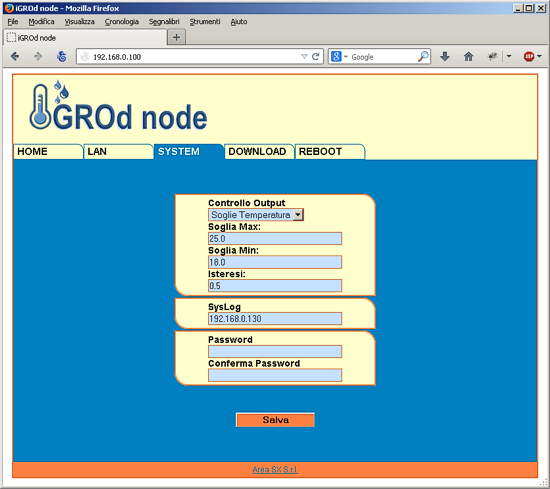
Task: Click the Adblock Plus ABP icon
Action: (x=529, y=56)
